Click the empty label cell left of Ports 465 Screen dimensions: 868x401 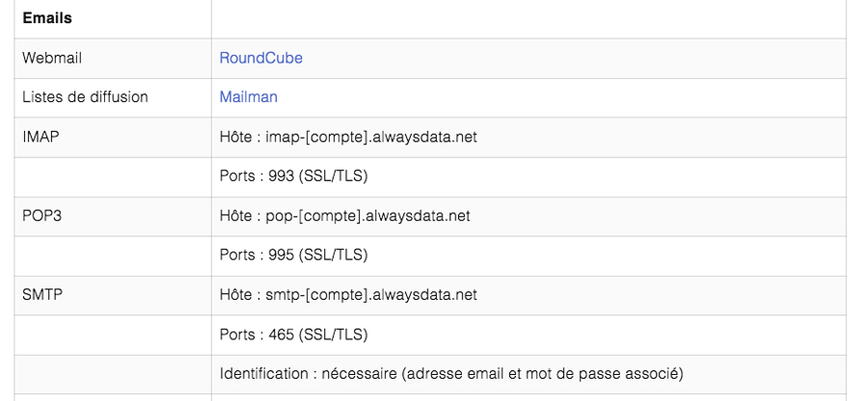coord(113,334)
